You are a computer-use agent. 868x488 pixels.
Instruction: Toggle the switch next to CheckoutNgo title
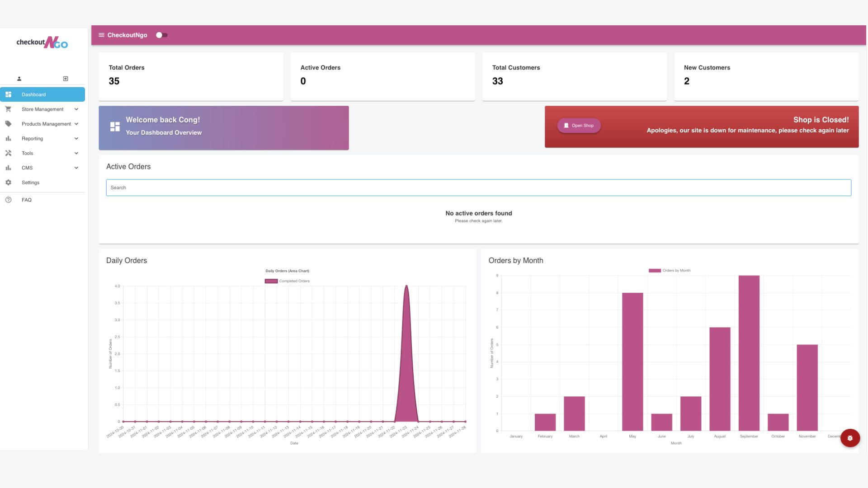161,35
